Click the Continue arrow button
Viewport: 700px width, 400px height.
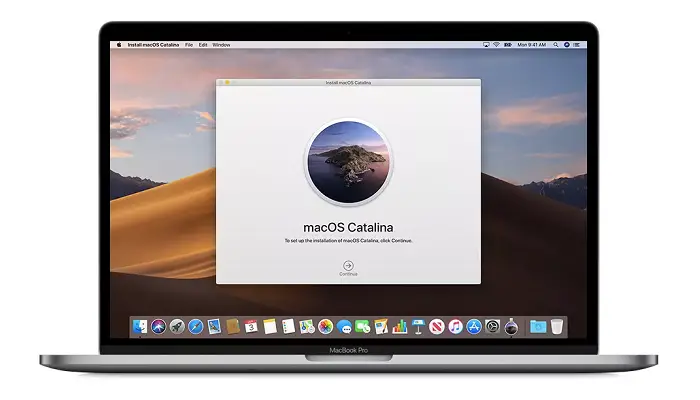(348, 265)
